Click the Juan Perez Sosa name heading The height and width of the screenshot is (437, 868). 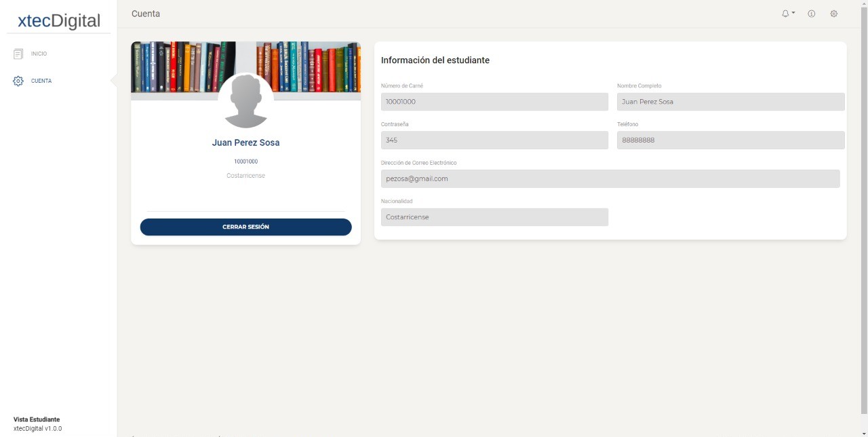point(245,142)
